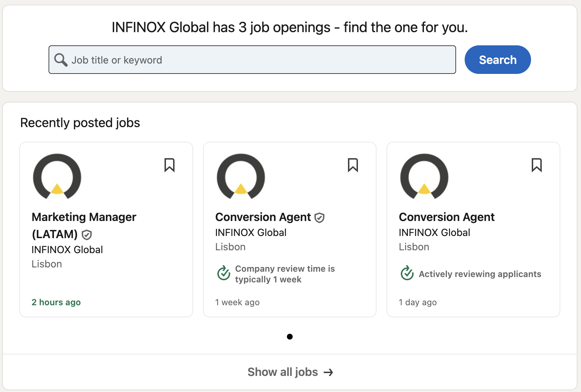Click the company review time checkmark icon
Image resolution: width=581 pixels, height=392 pixels.
(x=224, y=274)
